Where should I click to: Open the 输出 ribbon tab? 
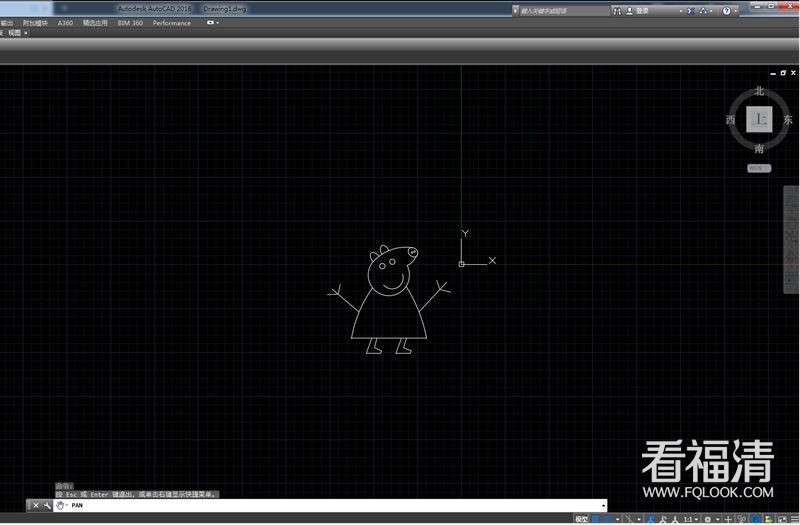tap(7, 23)
